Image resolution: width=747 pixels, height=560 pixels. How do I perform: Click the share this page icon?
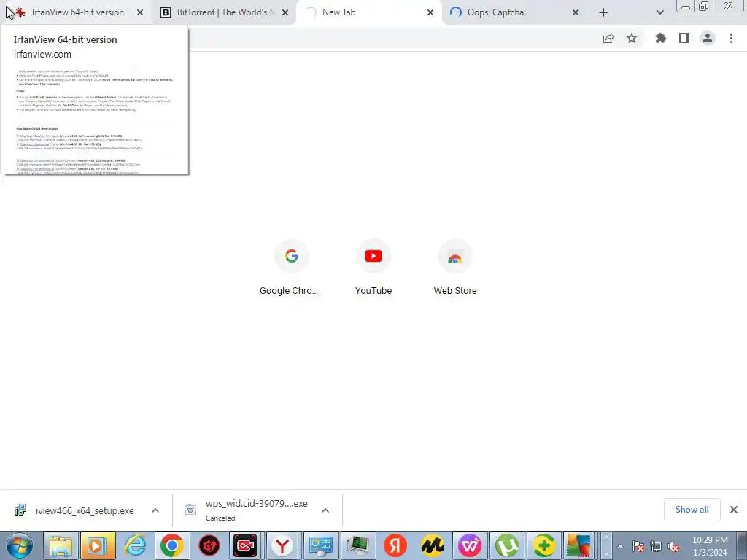[608, 39]
